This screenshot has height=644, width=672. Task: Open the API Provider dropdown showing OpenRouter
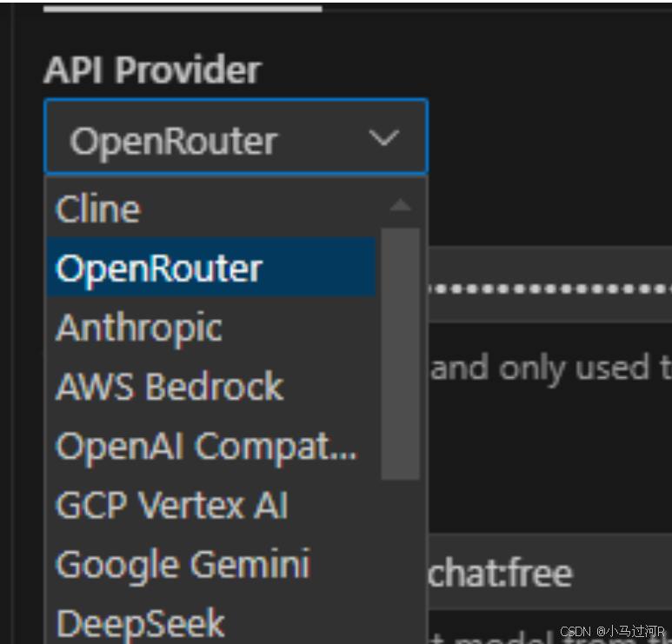236,136
